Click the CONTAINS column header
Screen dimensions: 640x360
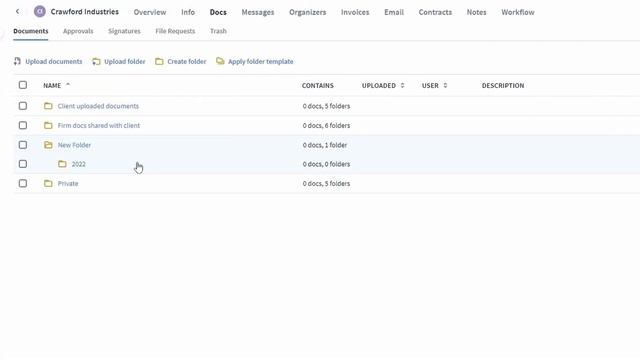point(318,85)
